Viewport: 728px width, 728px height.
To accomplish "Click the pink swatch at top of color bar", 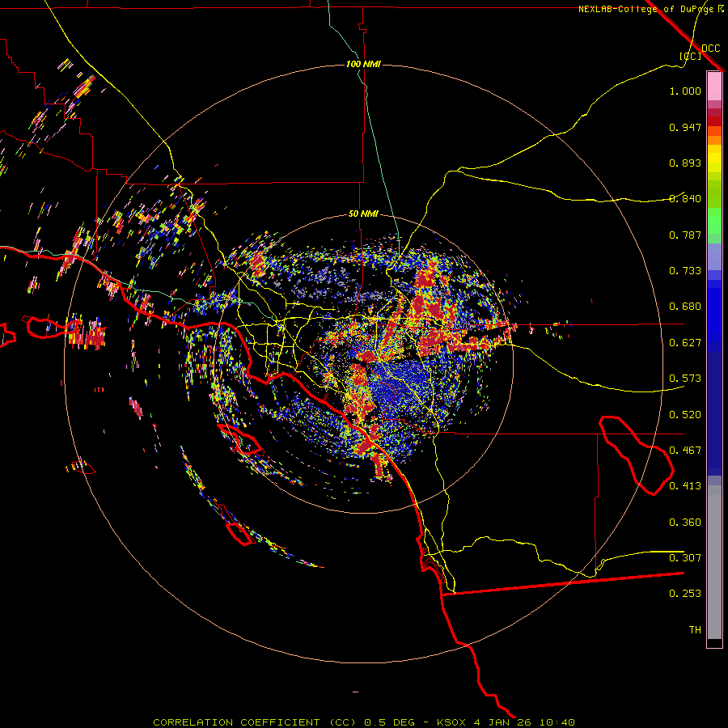I will tap(714, 86).
